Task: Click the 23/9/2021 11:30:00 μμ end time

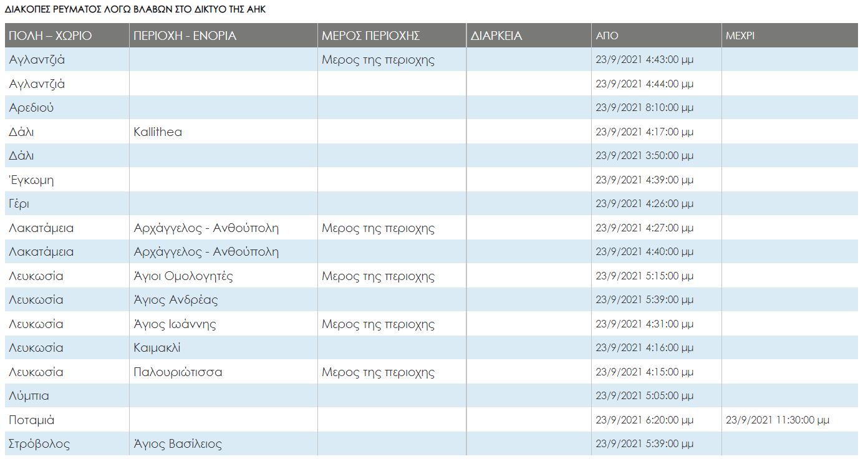Action: (x=778, y=420)
